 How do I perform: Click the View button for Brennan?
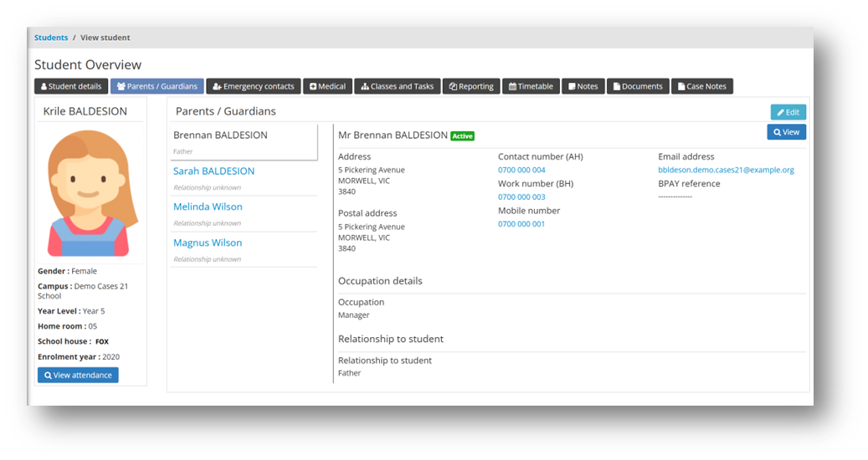pyautogui.click(x=786, y=132)
